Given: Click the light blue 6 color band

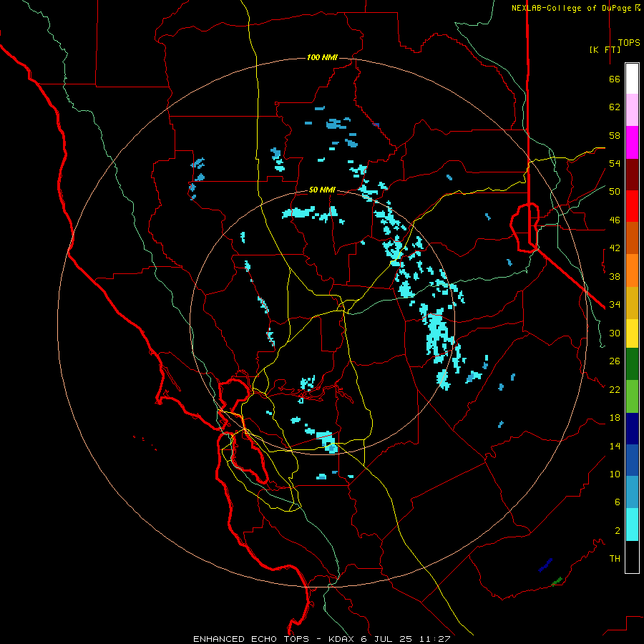Looking at the screenshot, I should click(632, 492).
